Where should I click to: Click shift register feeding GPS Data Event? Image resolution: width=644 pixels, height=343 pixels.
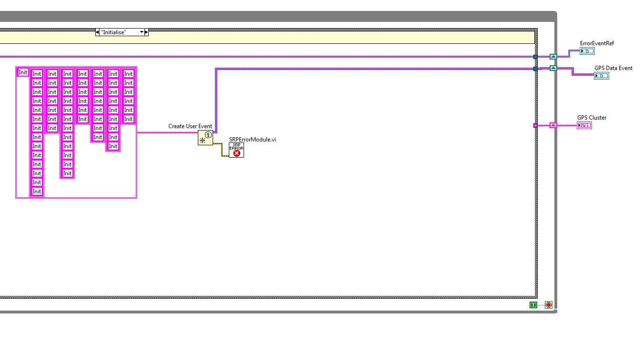click(553, 69)
